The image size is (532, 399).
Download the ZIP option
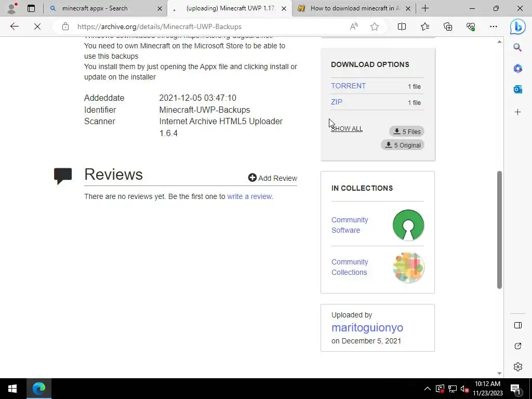(337, 102)
